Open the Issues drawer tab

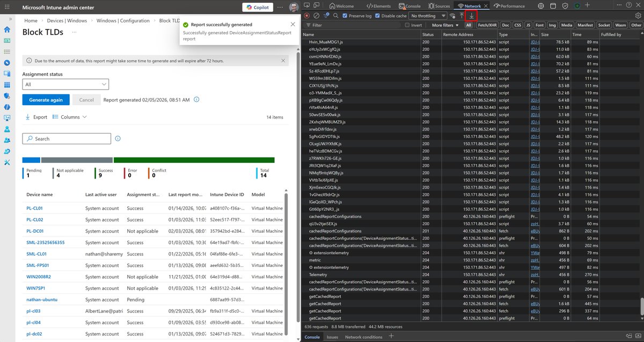point(333,337)
